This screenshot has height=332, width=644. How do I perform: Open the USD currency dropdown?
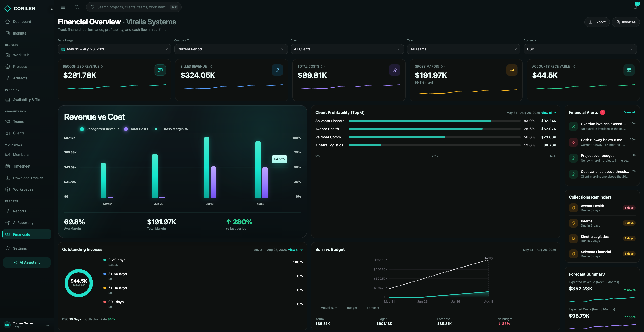point(580,49)
